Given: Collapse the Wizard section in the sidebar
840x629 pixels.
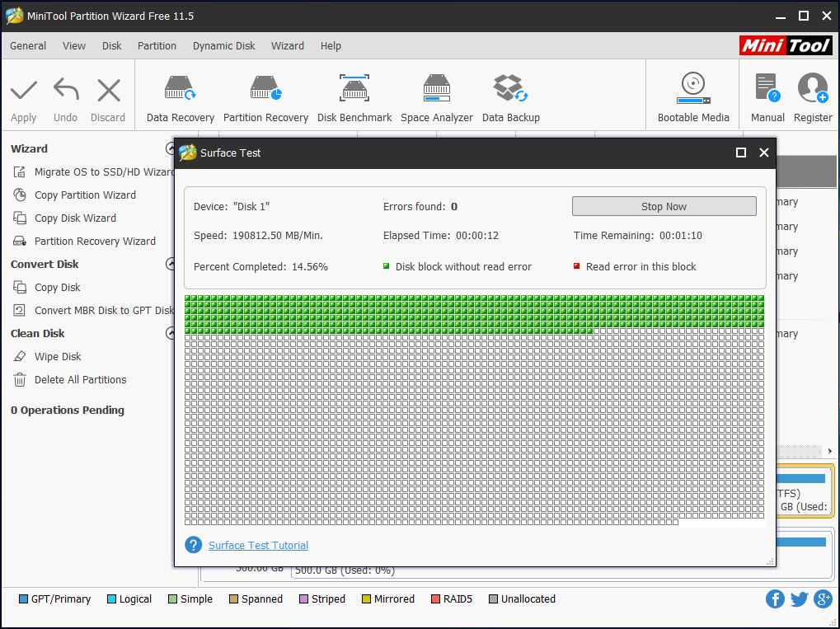Looking at the screenshot, I should tap(171, 149).
